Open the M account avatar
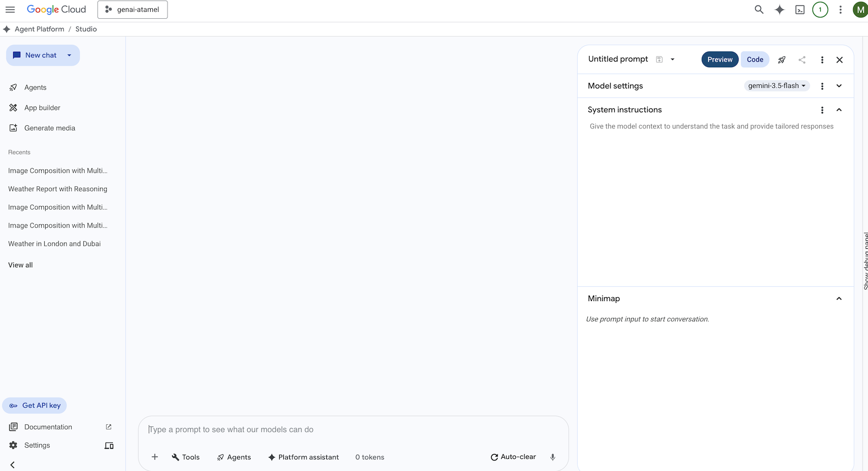The width and height of the screenshot is (868, 471). 860,10
